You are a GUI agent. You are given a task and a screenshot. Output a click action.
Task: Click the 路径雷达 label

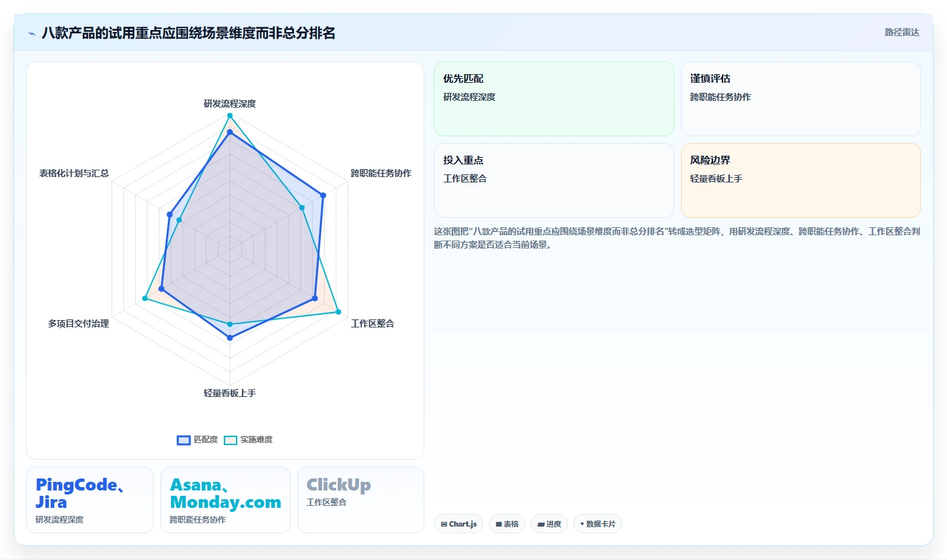[x=902, y=32]
